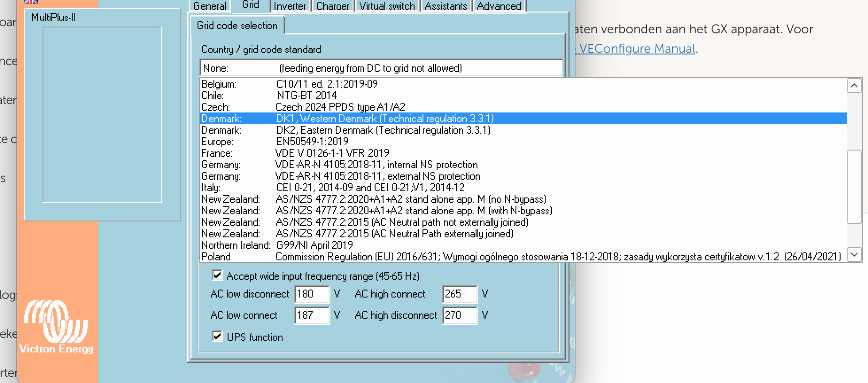The image size is (868, 383).
Task: Select France VDE V 0126-1-1 VFR 2019
Action: point(523,153)
